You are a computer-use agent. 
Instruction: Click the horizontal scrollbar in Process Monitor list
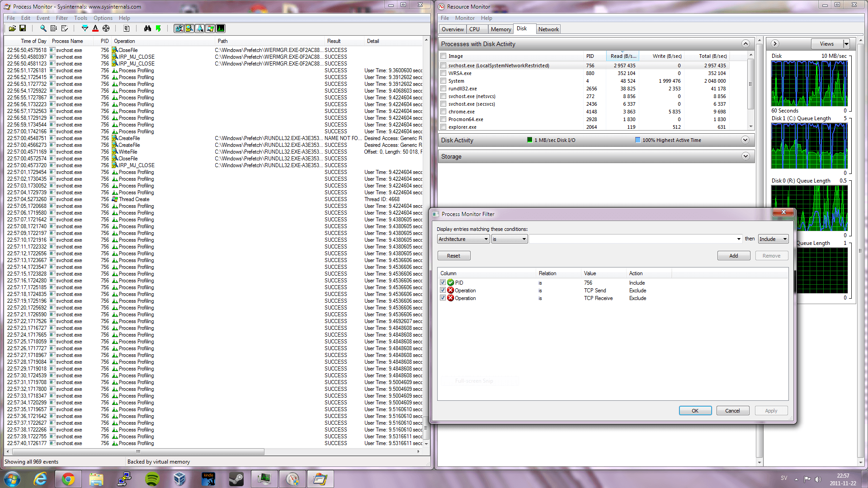138,451
